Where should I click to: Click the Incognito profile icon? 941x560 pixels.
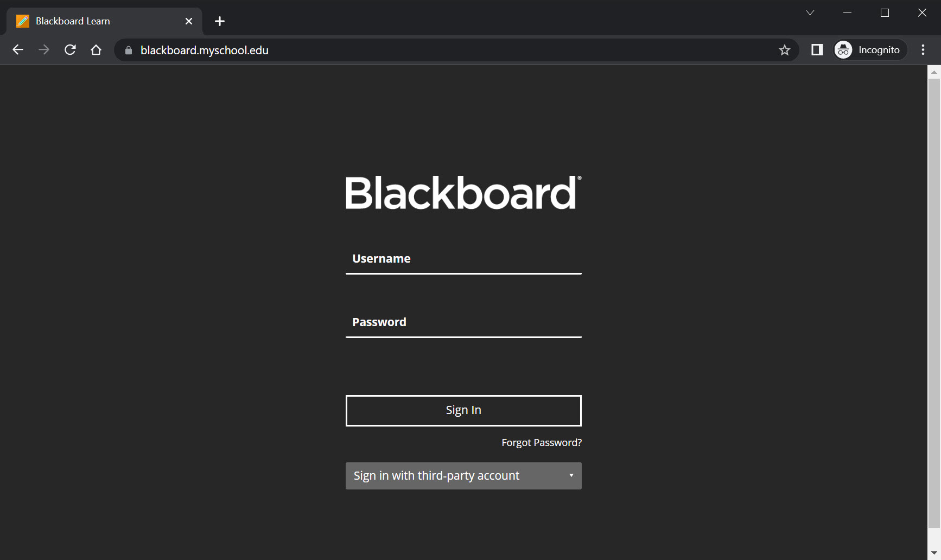tap(843, 49)
